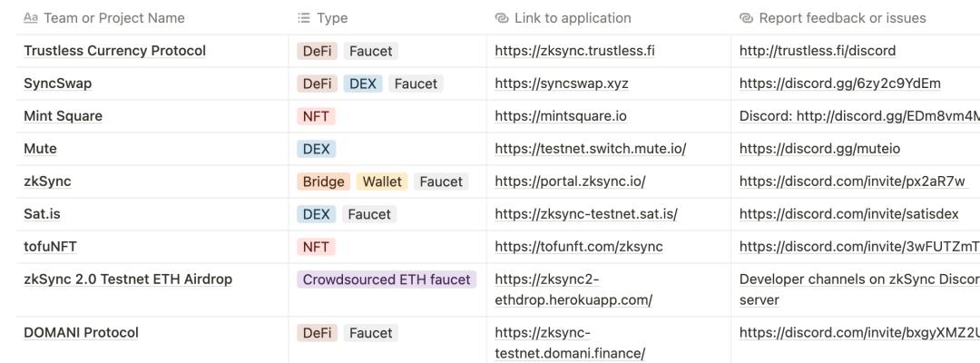Open the Type column header menu
This screenshot has width=980, height=363.
[332, 18]
